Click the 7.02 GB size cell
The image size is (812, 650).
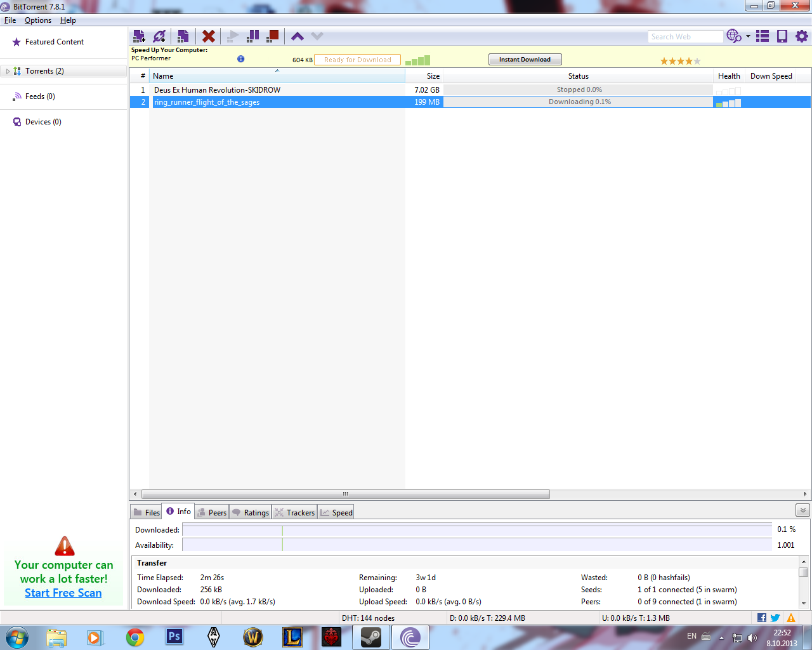coord(427,90)
